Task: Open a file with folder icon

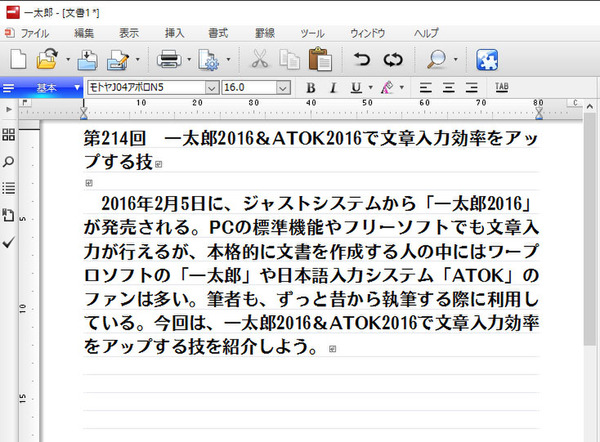Action: tap(47, 59)
